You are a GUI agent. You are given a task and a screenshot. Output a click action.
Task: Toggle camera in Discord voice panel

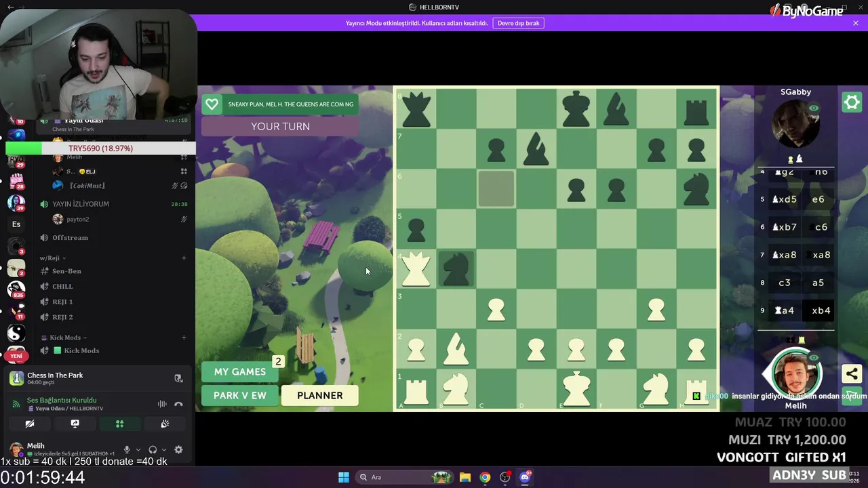click(x=30, y=424)
